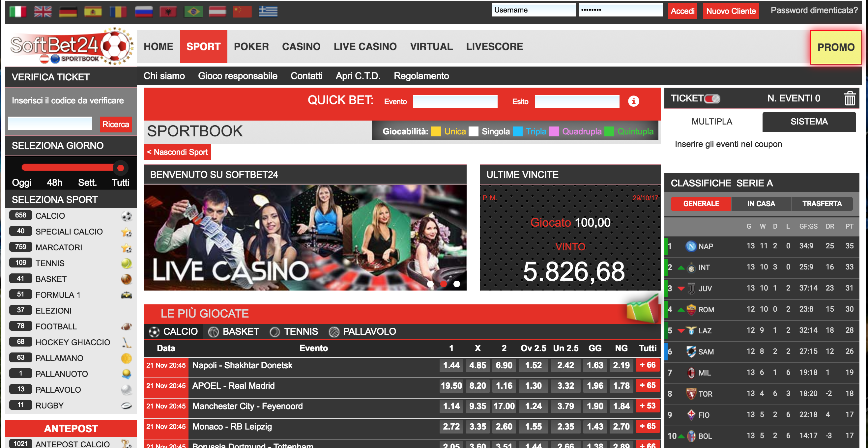Viewport: 868px width, 448px height.
Task: Click the Rugby ball icon
Action: [x=126, y=406]
